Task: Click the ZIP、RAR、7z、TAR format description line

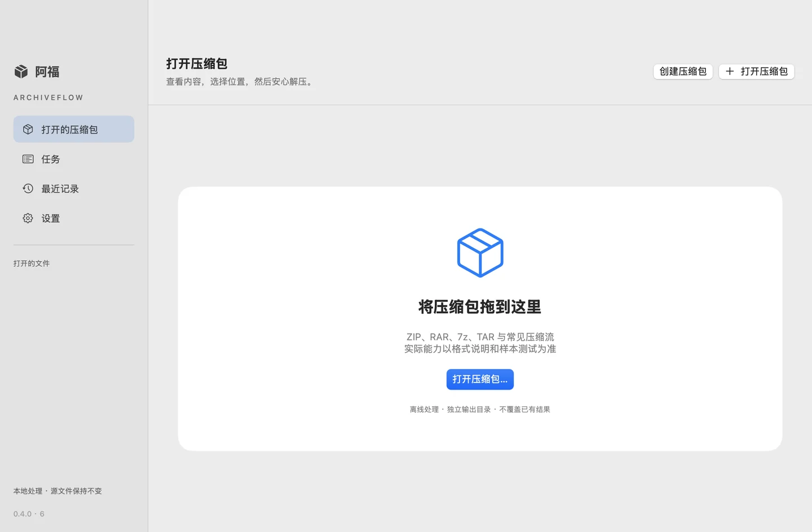Action: click(x=480, y=337)
